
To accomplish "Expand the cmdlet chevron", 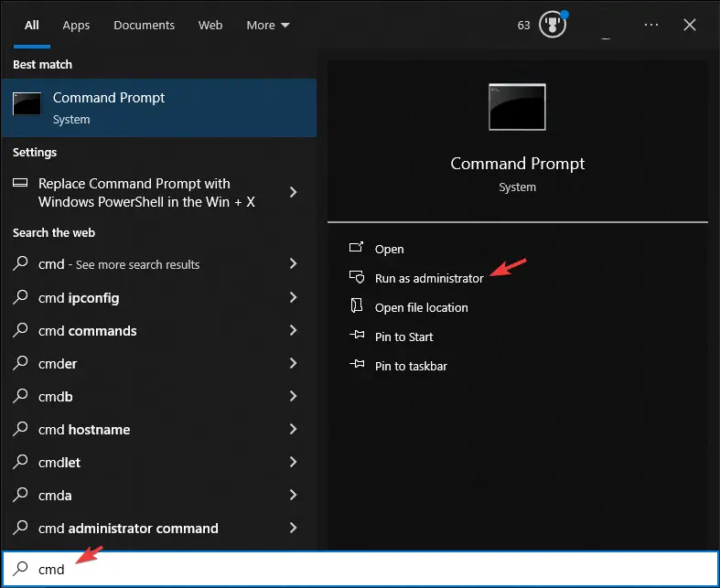I will (294, 462).
